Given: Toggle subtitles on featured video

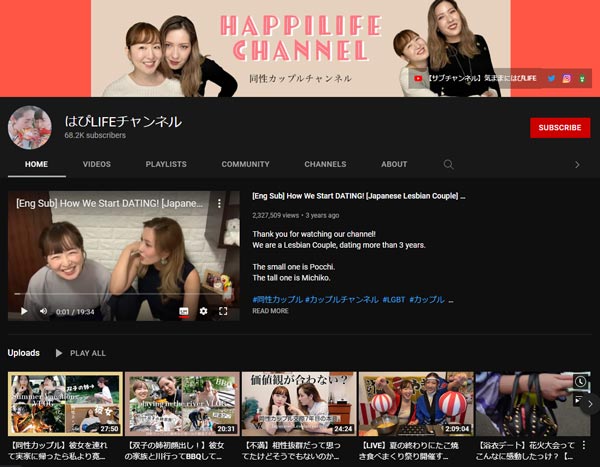Looking at the screenshot, I should tap(184, 311).
